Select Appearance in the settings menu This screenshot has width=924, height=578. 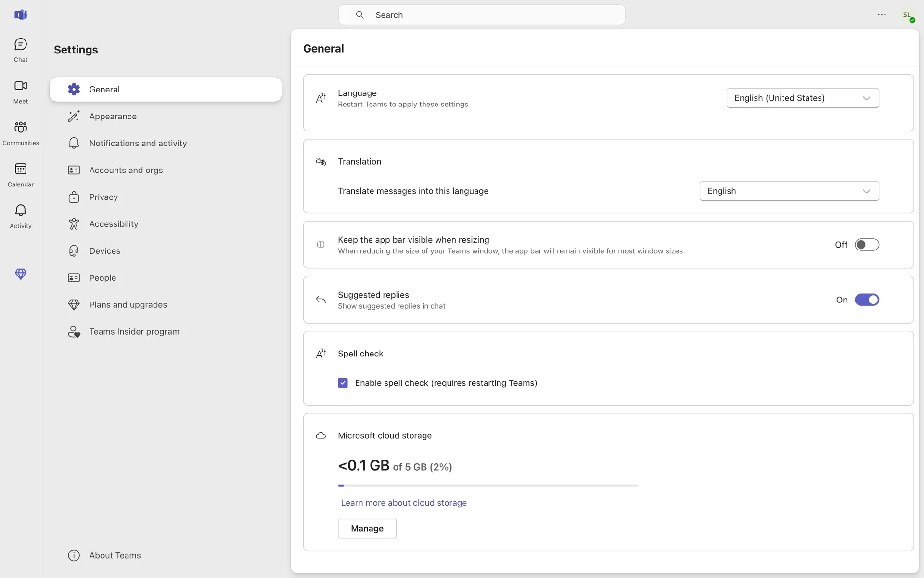pyautogui.click(x=113, y=116)
